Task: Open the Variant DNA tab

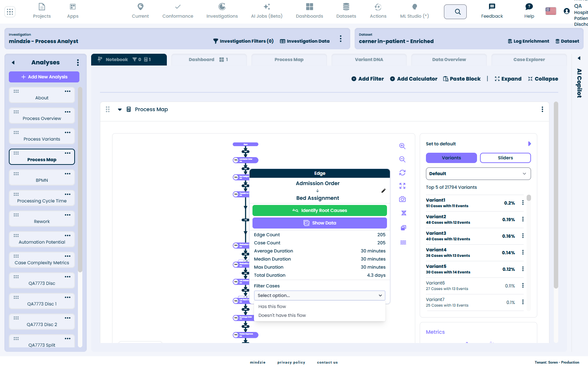Action: tap(369, 60)
